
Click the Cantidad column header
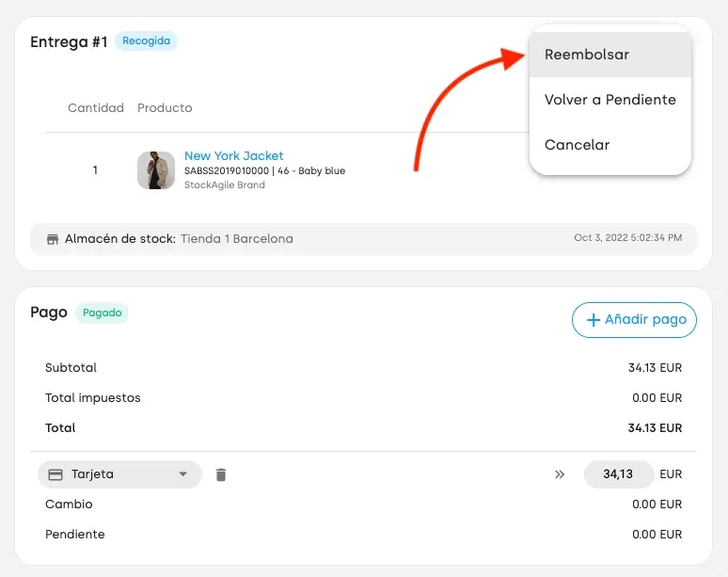(x=96, y=108)
